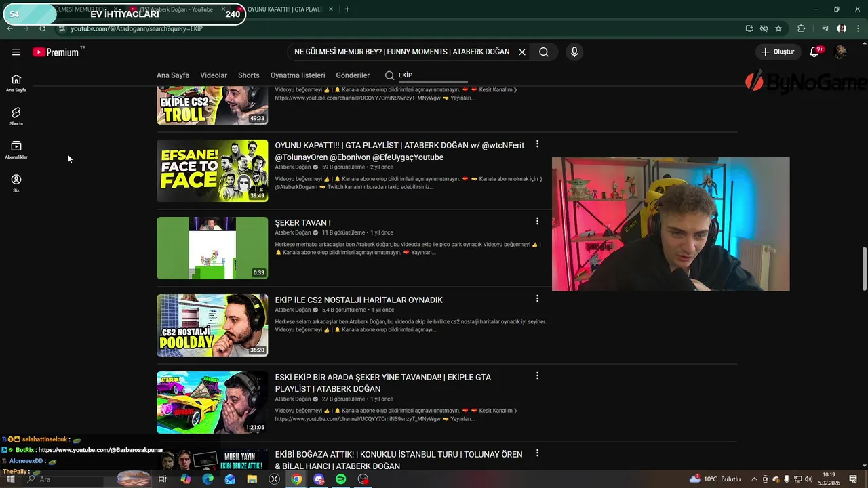Open Shorts in the left sidebar
The width and height of the screenshot is (868, 488).
click(x=16, y=116)
